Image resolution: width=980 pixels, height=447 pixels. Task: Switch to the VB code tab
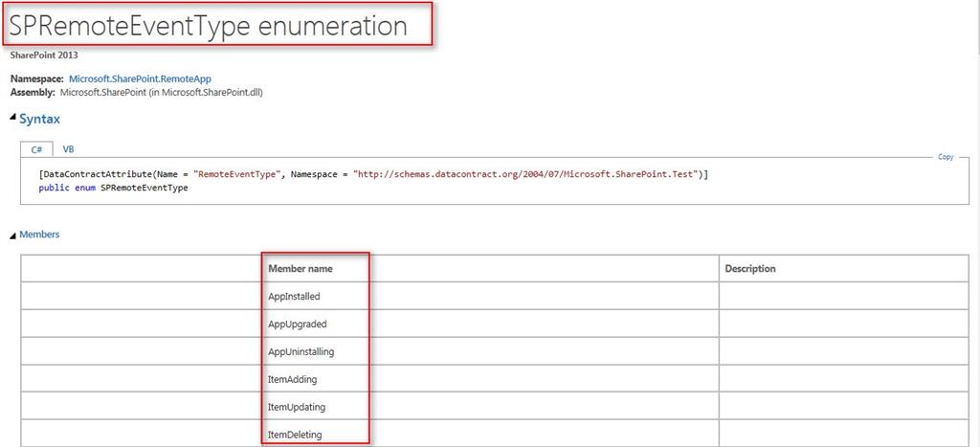click(69, 150)
